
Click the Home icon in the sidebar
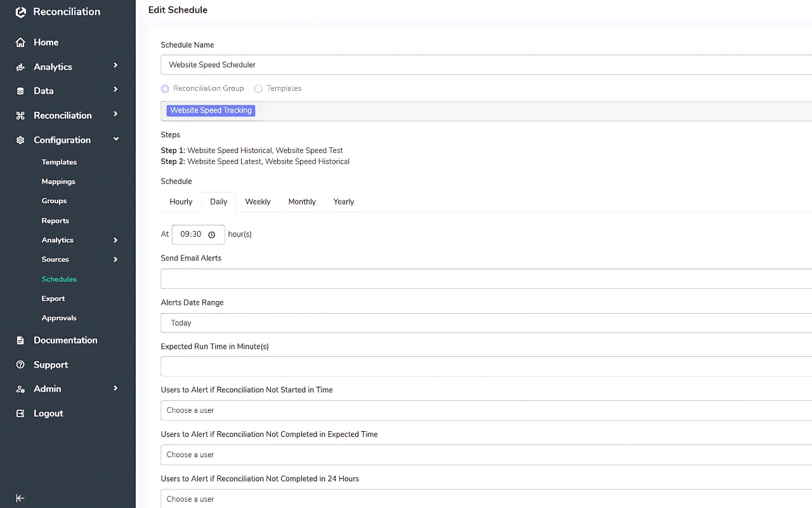coord(21,42)
